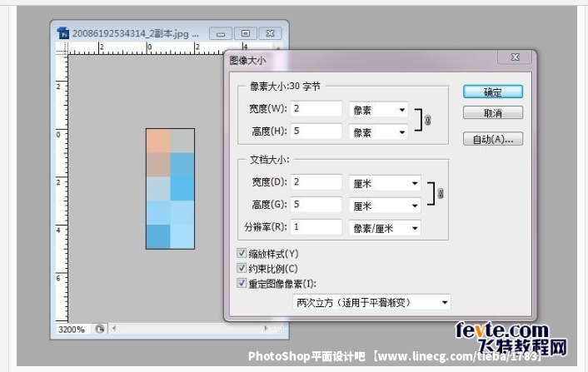Open pixel height unit dropdown 像素
Screen dimensions: 588x372
[379, 132]
